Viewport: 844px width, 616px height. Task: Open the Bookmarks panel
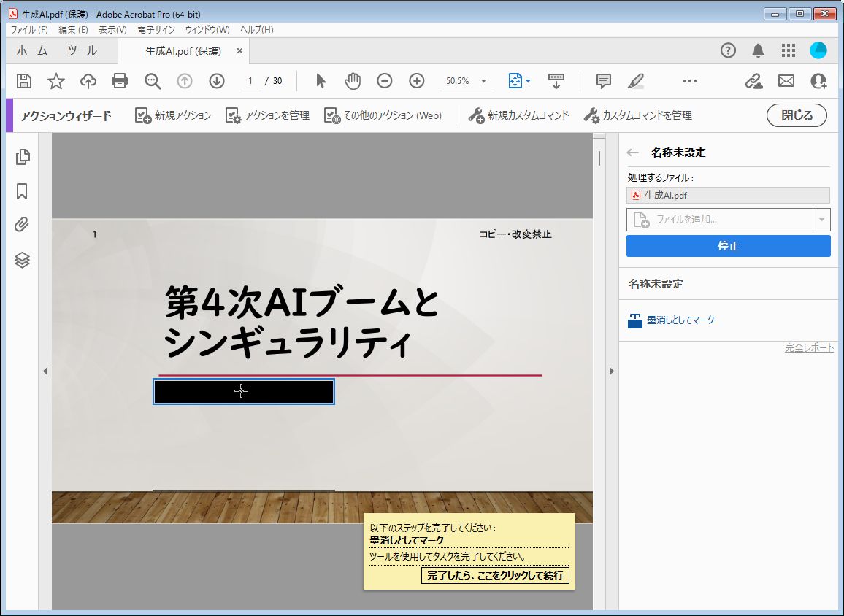pos(21,191)
